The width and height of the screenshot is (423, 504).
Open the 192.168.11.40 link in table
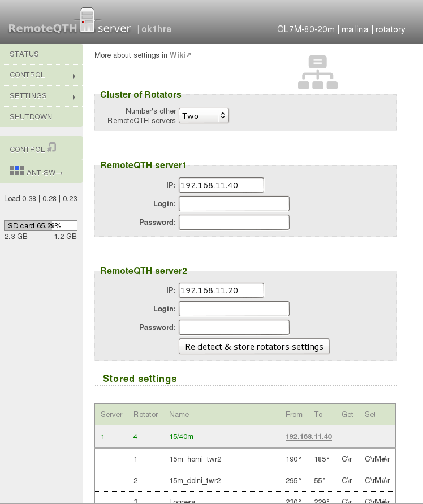click(309, 437)
